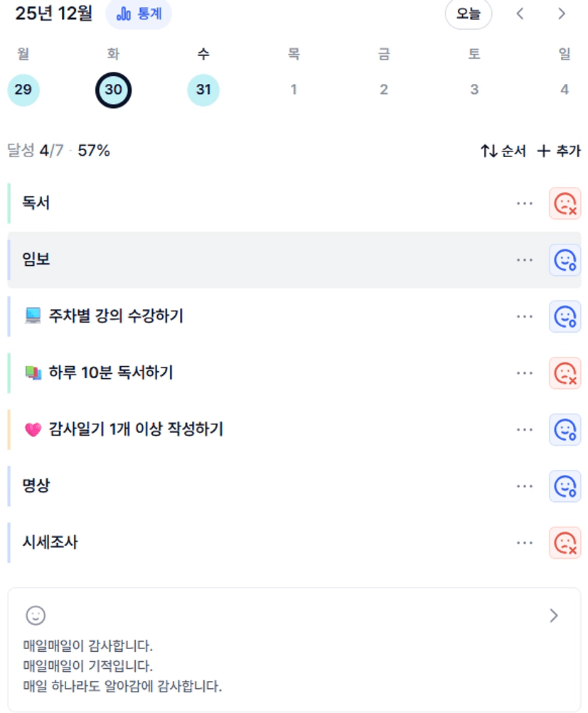588x713 pixels.
Task: Expand the daily note chevron arrow
Action: click(x=554, y=616)
